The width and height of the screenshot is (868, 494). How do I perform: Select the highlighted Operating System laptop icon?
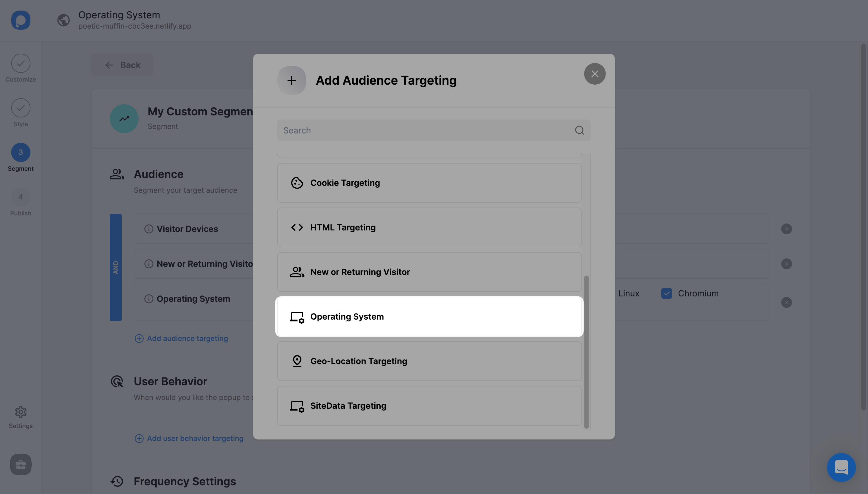(297, 317)
